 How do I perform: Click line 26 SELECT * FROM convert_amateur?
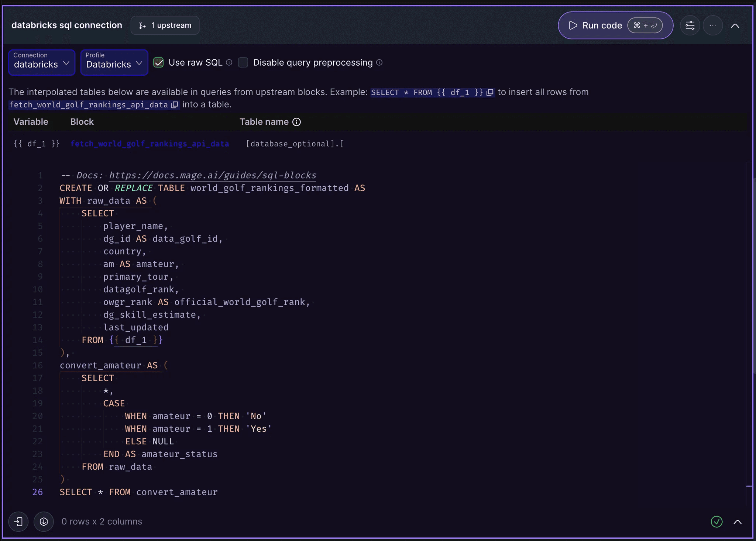coord(139,492)
